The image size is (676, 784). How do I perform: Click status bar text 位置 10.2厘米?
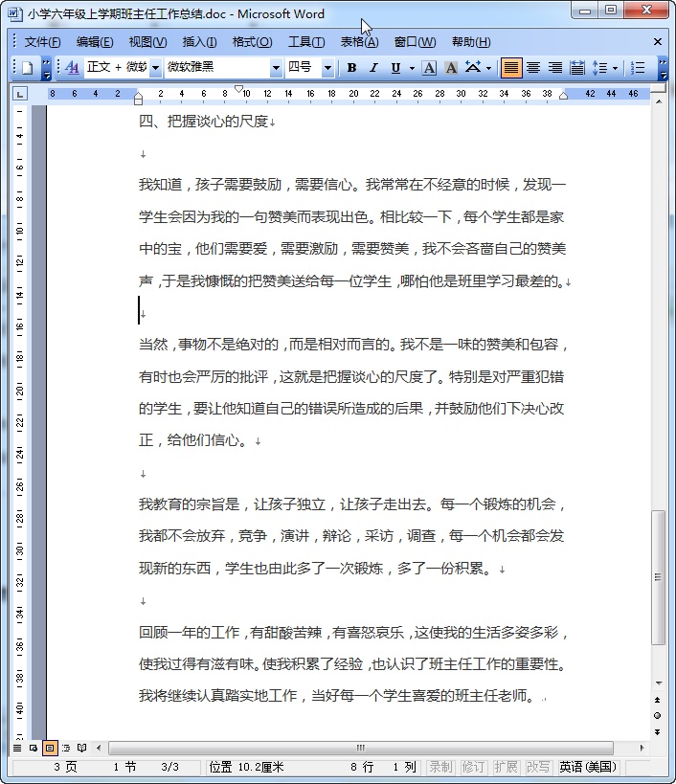point(246,767)
